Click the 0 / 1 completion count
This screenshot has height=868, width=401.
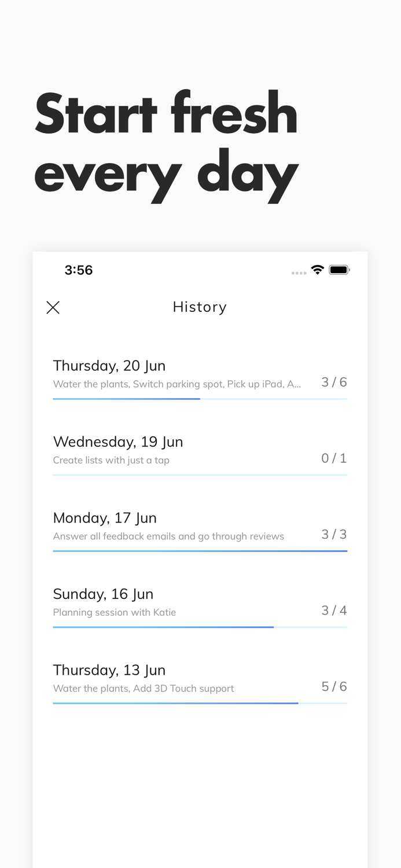(334, 458)
